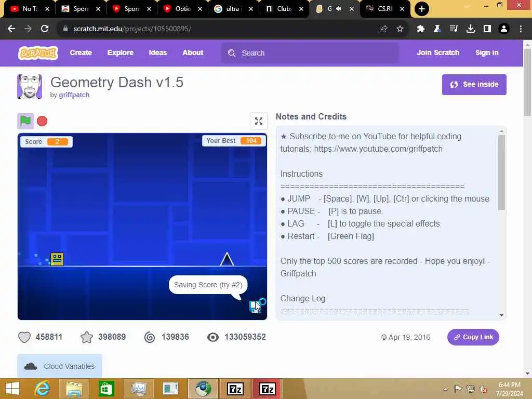The image size is (532, 399).
Task: Click the Your Best score display
Action: click(x=234, y=141)
